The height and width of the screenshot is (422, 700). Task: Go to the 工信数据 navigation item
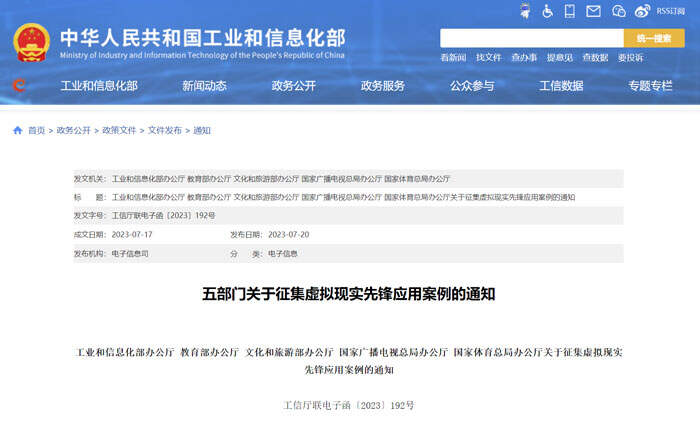(561, 86)
